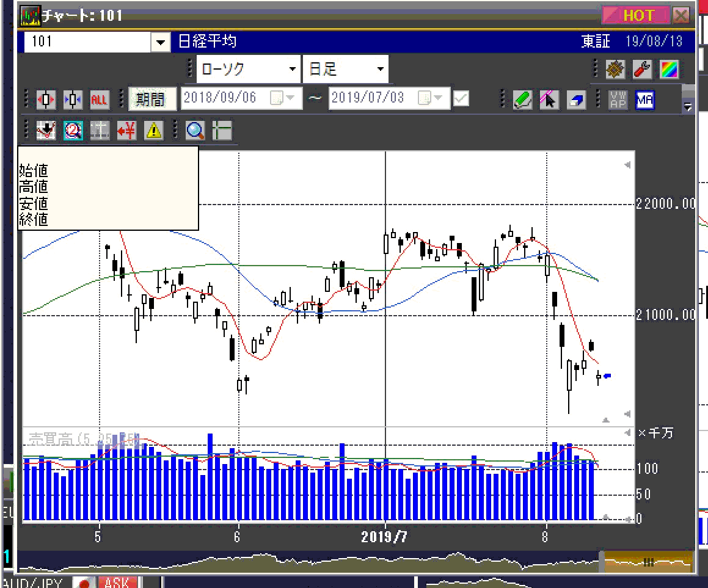Click the 安値 low price label
Viewport: 708px width, 588px height.
point(34,203)
